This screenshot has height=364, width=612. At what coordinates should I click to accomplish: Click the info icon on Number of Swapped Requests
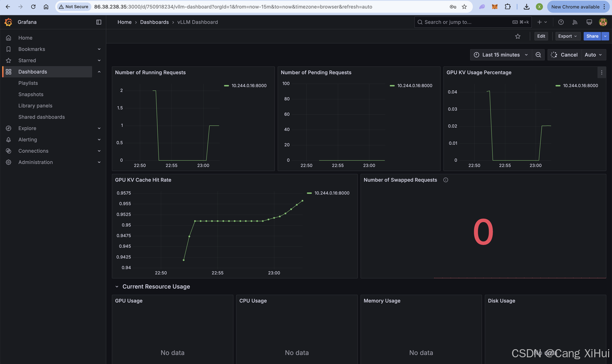pos(445,180)
